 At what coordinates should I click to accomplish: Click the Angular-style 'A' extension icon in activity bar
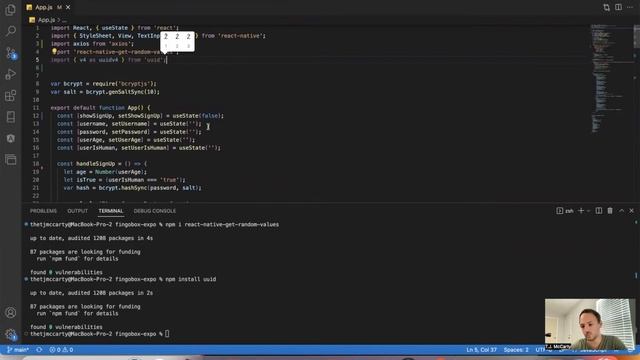(x=11, y=138)
